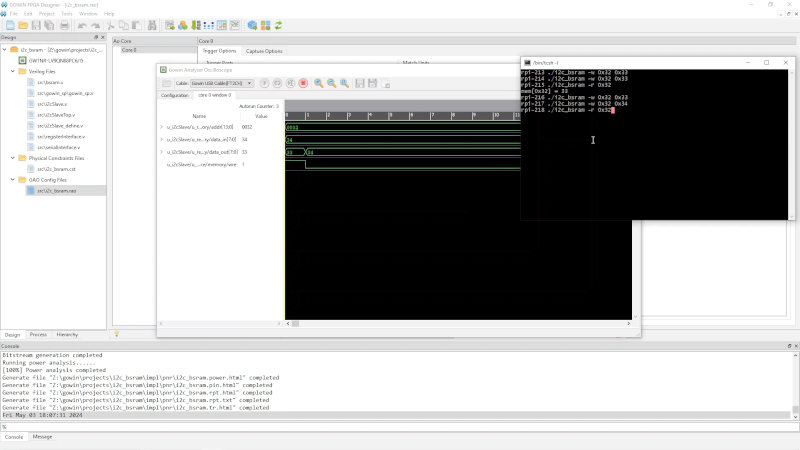
Task: Open the Gowin USB Cable dropdown
Action: pos(223,83)
